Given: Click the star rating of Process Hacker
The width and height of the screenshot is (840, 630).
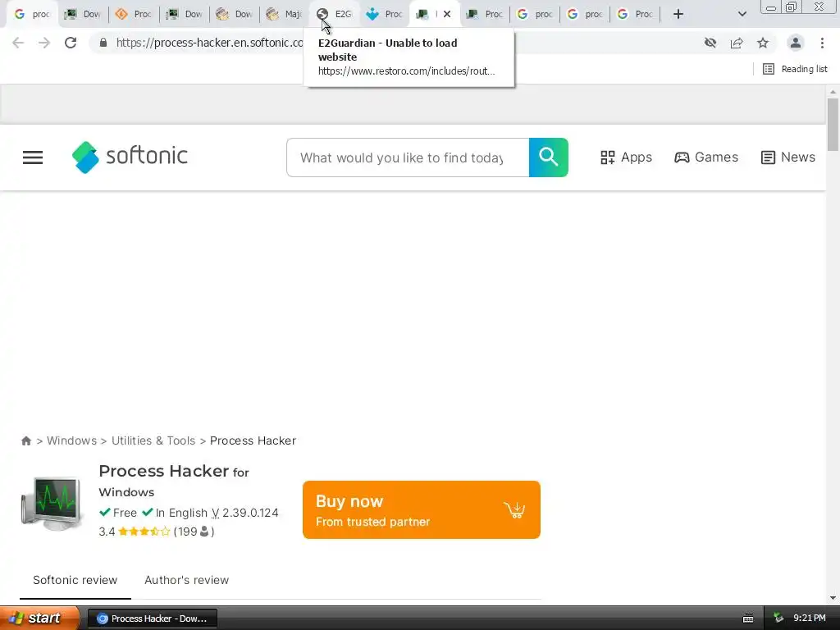Looking at the screenshot, I should [144, 532].
